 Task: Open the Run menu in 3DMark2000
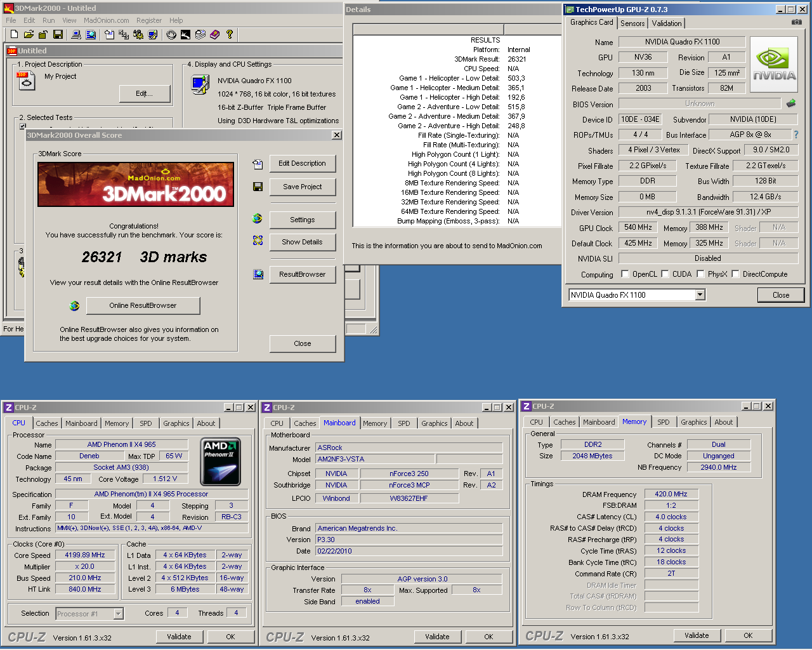[48, 20]
